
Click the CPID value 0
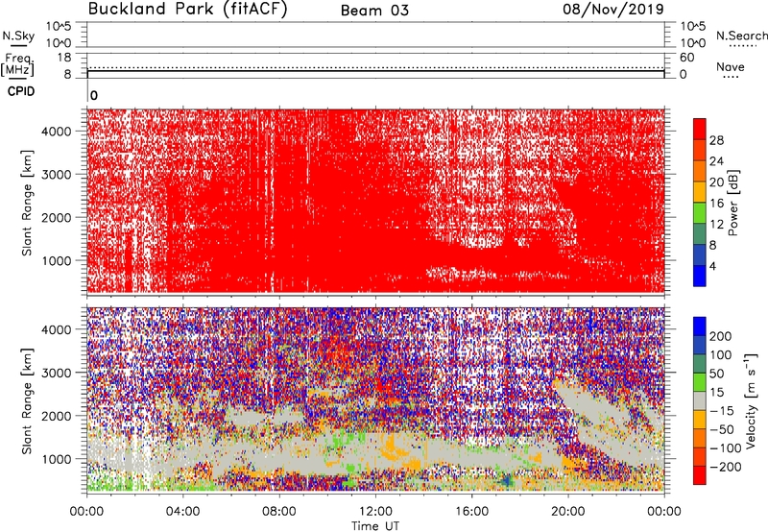coord(94,96)
